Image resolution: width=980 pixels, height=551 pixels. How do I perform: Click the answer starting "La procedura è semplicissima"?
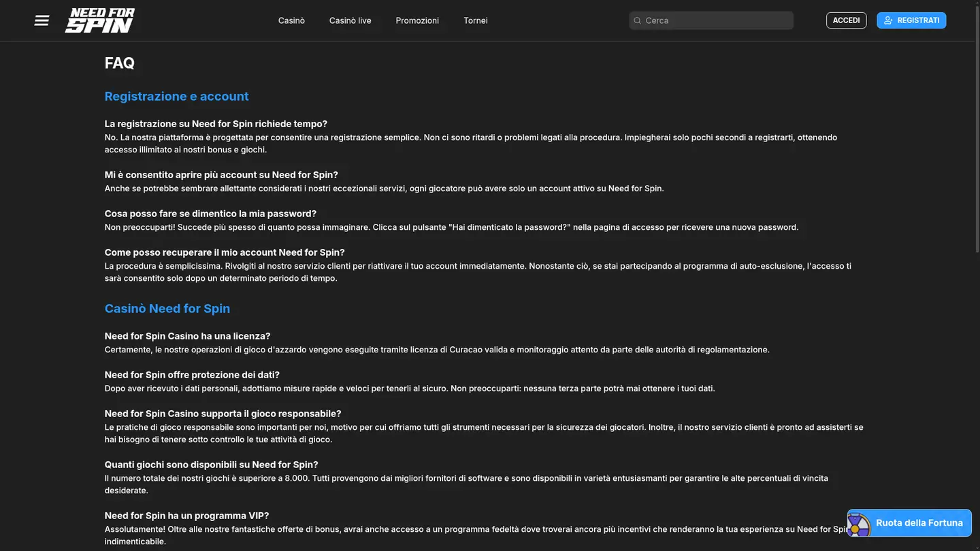pos(478,272)
